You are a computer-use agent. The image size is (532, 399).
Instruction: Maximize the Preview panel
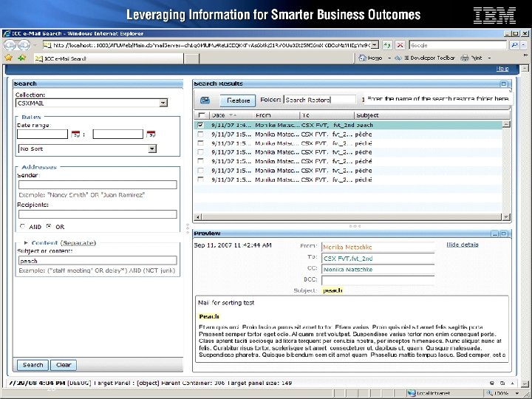(504, 233)
